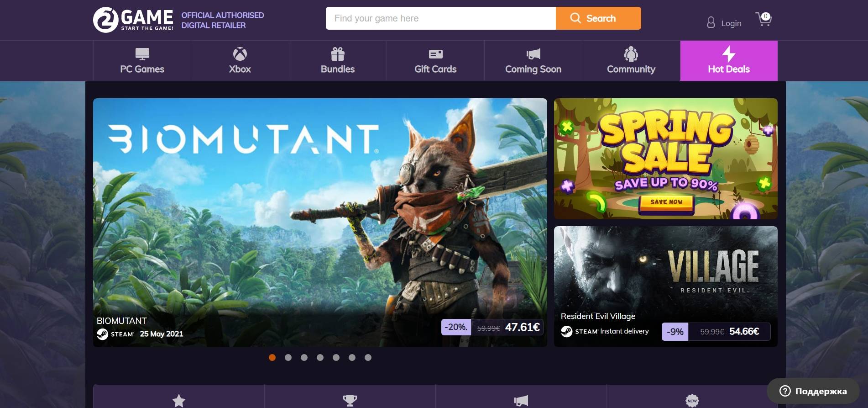The height and width of the screenshot is (408, 868).
Task: Click OFFICIAL AUTHORISED DIGITAL RETAILER text
Action: 223,20
